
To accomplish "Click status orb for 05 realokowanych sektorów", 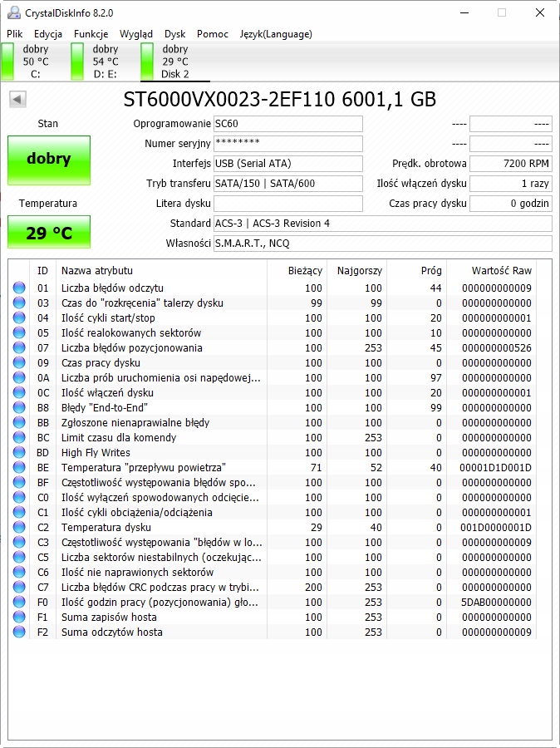I will 19,333.
